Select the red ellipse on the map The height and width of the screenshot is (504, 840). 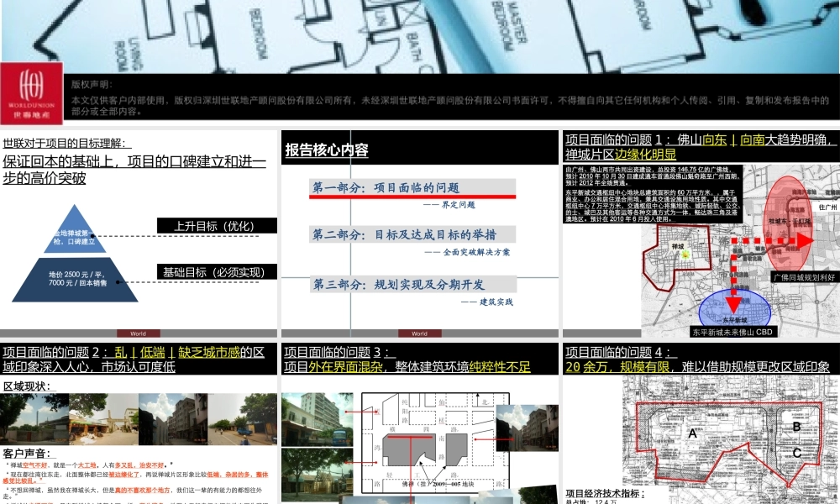click(x=789, y=223)
